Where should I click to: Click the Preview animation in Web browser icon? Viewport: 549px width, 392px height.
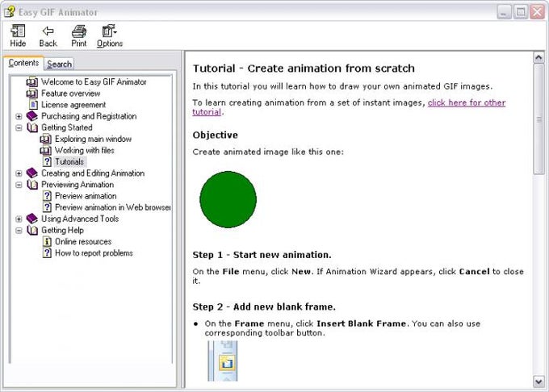[48, 207]
